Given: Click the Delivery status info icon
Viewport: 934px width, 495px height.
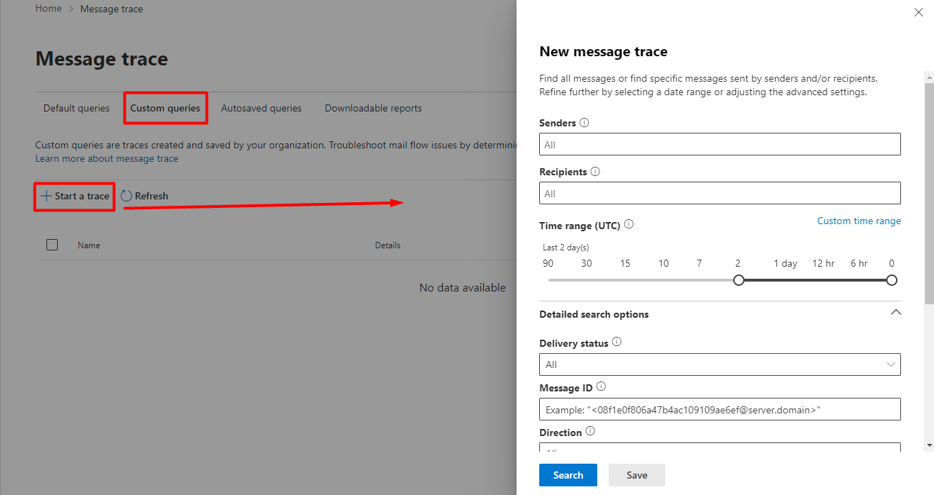Looking at the screenshot, I should [617, 342].
